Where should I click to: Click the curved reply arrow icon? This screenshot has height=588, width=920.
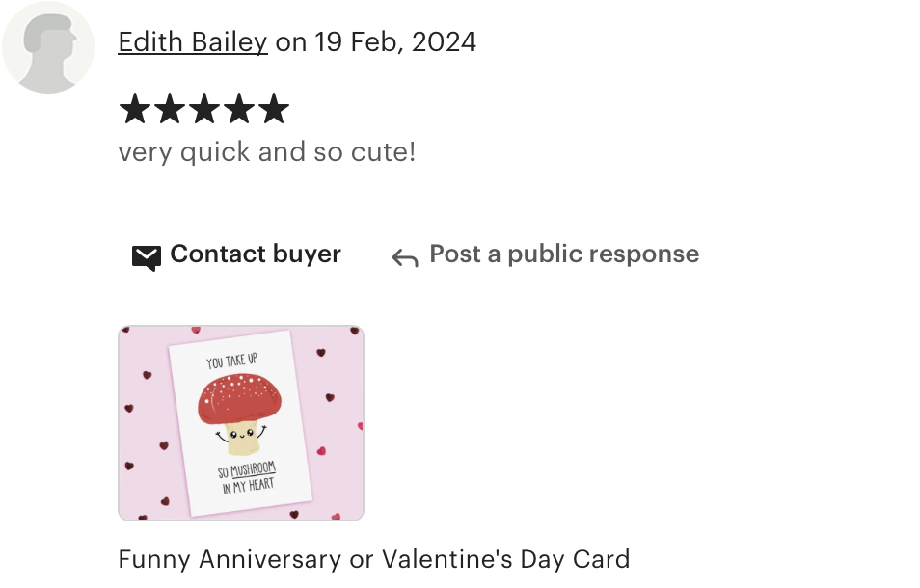405,258
